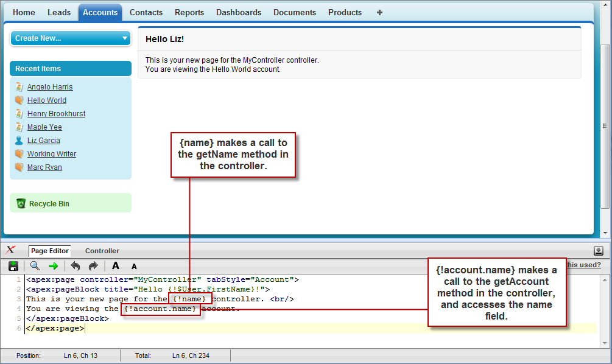Close the page editor using red X icon
The width and height of the screenshot is (612, 364).
click(x=11, y=250)
